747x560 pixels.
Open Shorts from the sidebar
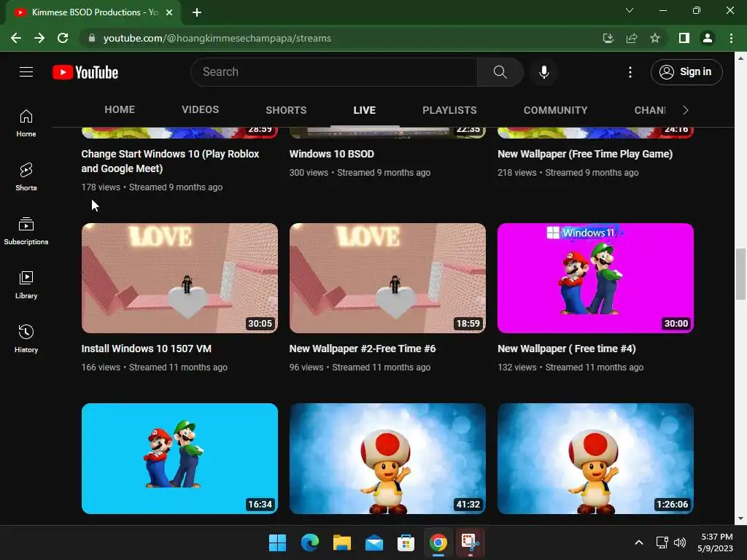(x=26, y=177)
